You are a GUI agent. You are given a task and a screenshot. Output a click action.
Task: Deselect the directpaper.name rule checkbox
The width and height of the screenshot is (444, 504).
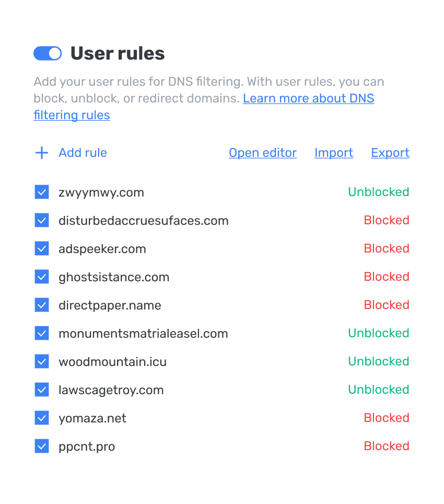click(x=42, y=305)
